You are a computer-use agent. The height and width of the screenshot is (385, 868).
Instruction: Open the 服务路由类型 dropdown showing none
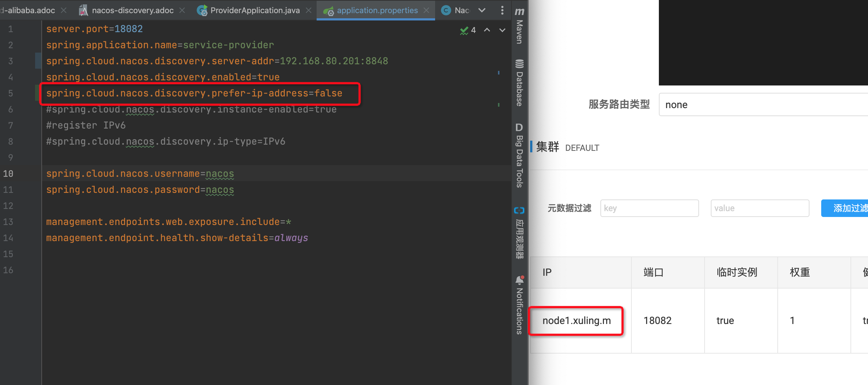tap(763, 105)
